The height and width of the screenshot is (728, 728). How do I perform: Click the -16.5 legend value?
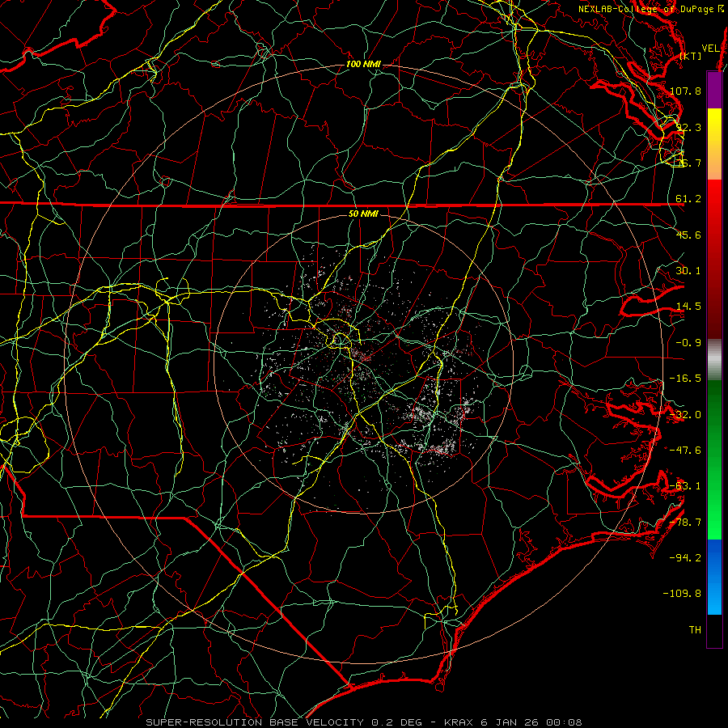(x=685, y=379)
